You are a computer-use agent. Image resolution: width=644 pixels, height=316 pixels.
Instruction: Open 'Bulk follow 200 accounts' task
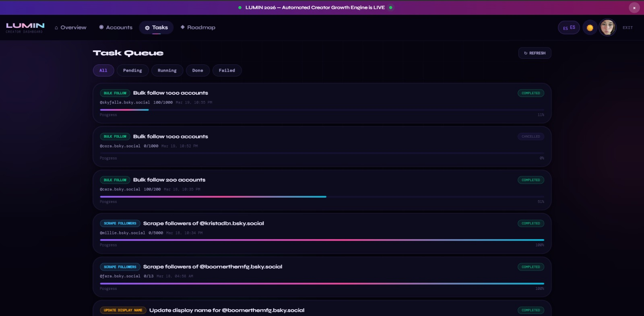169,180
